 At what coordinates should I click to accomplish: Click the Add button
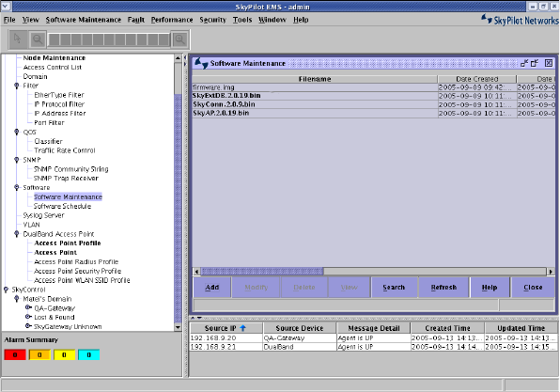[x=212, y=288]
